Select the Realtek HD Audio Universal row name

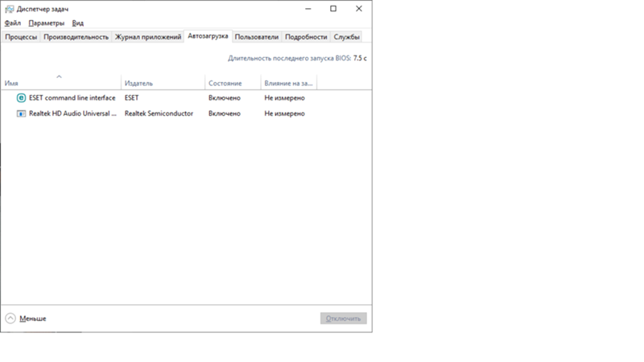(x=72, y=113)
